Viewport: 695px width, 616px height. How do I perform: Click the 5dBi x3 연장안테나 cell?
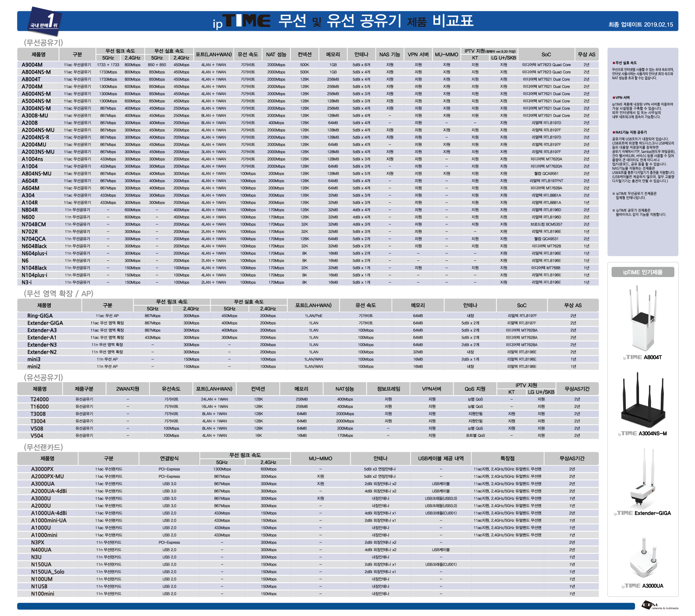coord(380,469)
